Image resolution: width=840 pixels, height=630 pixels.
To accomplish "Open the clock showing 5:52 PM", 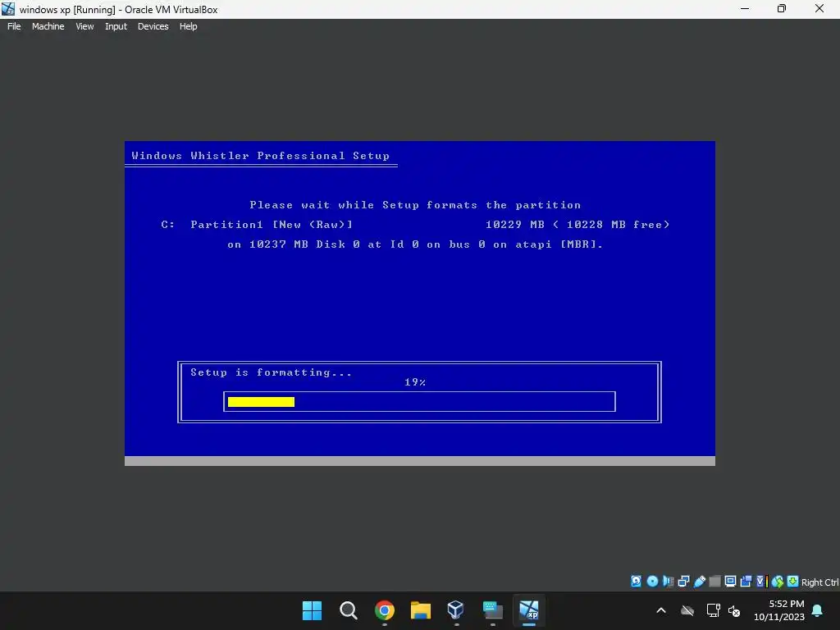I will coord(779,610).
